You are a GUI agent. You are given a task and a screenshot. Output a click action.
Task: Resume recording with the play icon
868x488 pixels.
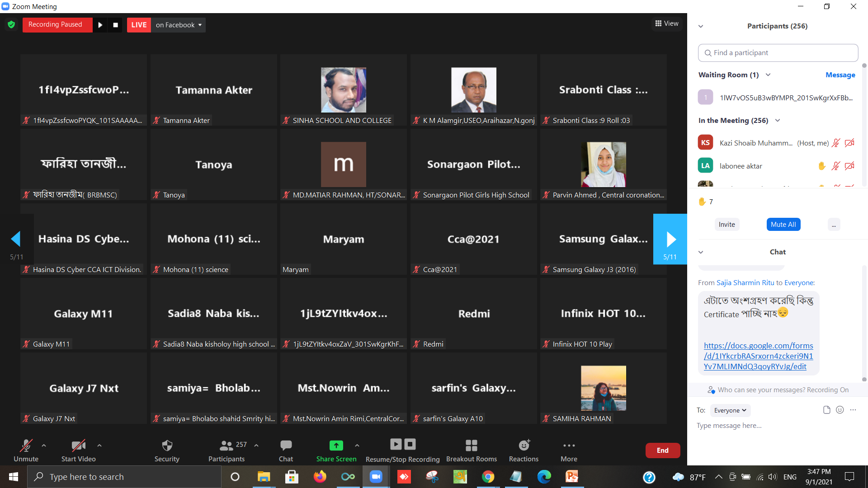click(x=100, y=25)
